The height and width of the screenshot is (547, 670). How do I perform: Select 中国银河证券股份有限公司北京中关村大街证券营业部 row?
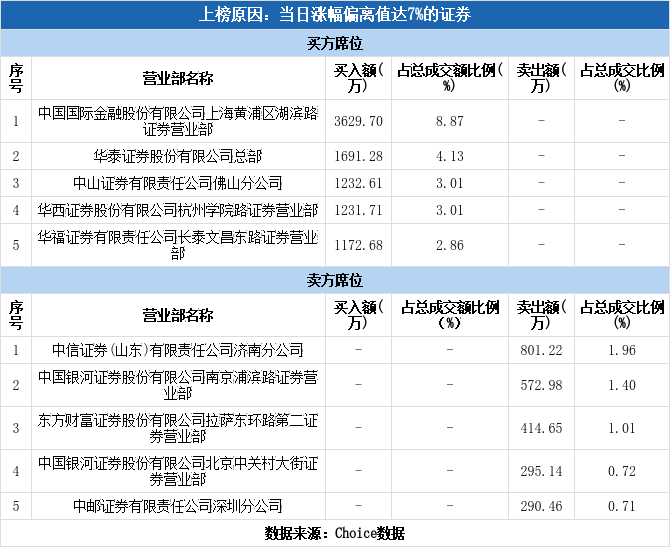click(x=335, y=471)
